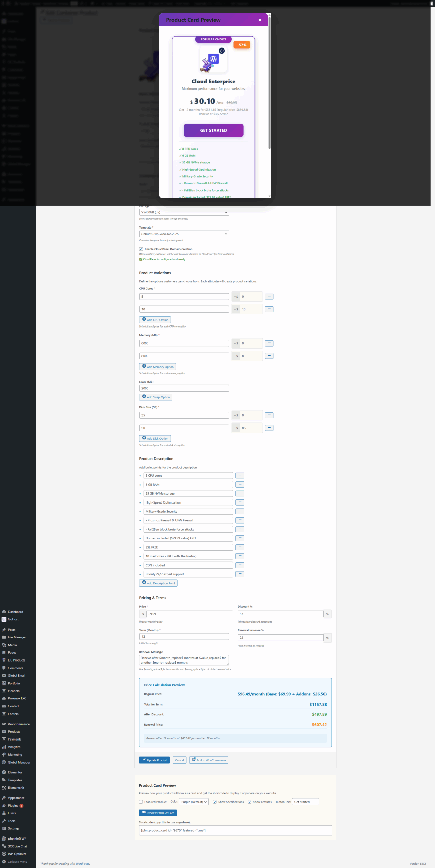
Task: Add a new description point
Action: [158, 583]
